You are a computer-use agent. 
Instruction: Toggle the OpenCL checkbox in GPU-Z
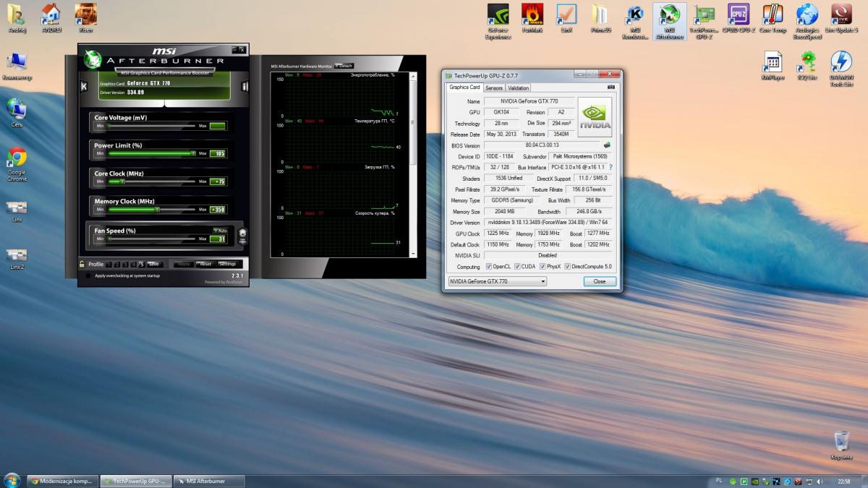click(490, 266)
